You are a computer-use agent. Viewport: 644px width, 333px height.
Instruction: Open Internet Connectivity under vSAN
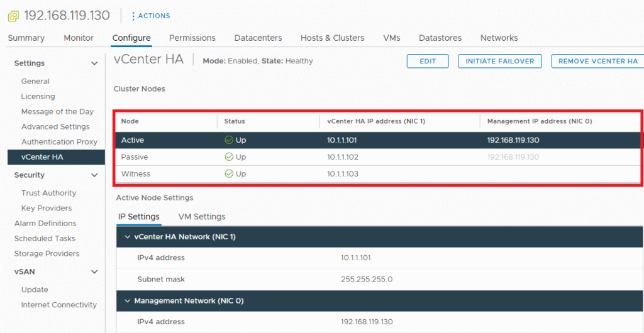(58, 305)
